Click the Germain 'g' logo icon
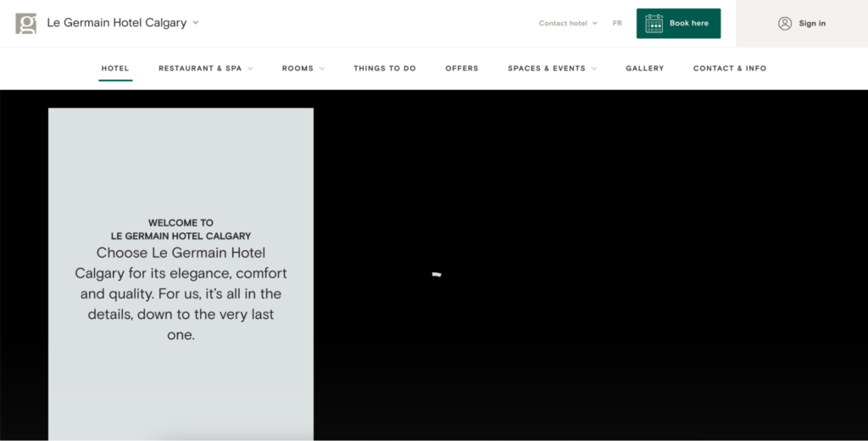The height and width of the screenshot is (441, 868). click(26, 23)
